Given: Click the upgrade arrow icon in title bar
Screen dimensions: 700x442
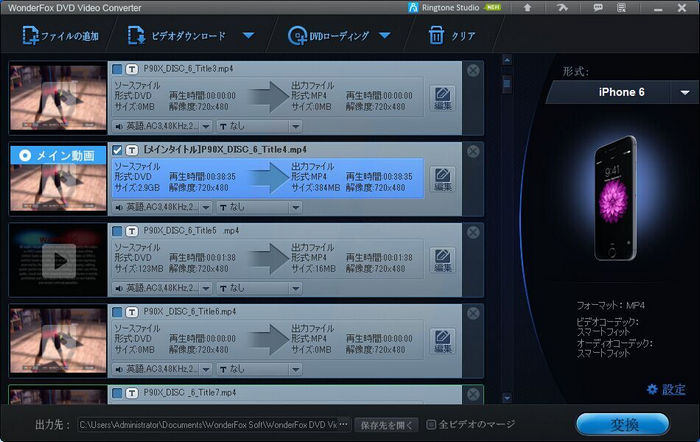Looking at the screenshot, I should coord(527,8).
